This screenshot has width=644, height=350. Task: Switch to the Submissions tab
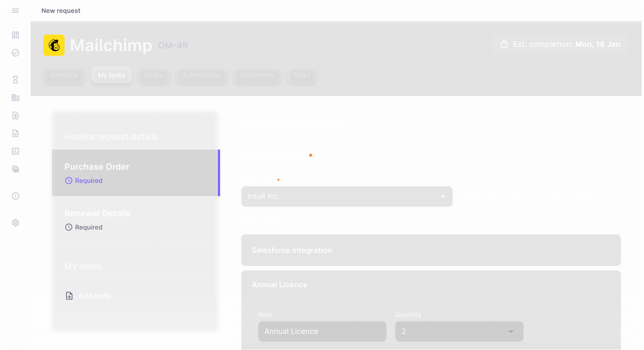point(202,75)
